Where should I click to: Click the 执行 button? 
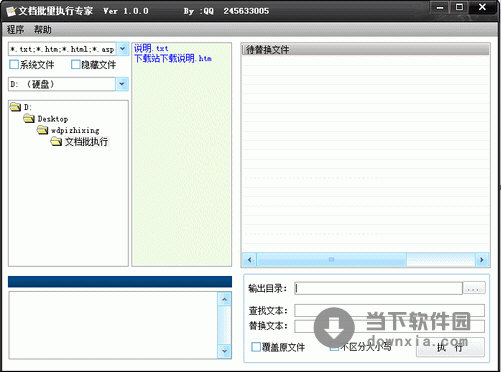tap(450, 347)
